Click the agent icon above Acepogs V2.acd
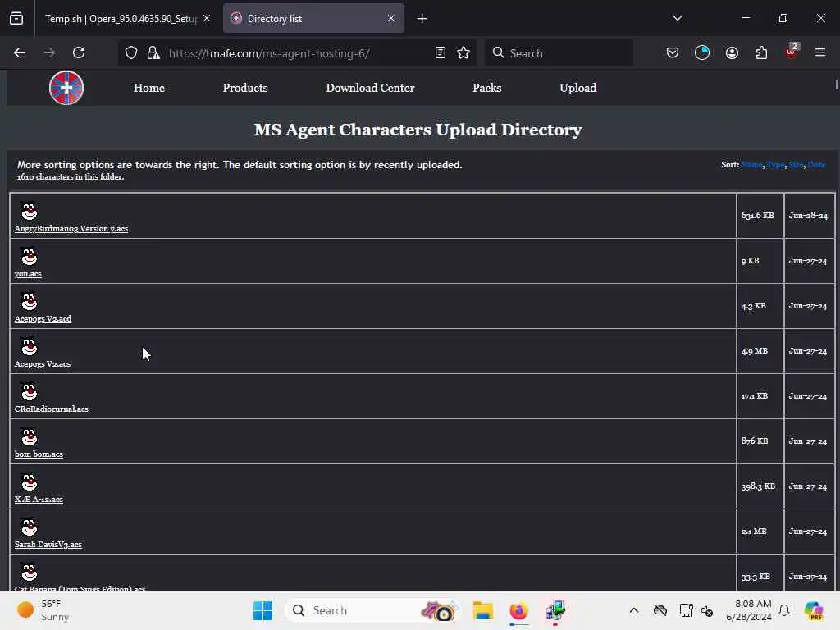Screen dimensions: 840x630 tap(29, 300)
